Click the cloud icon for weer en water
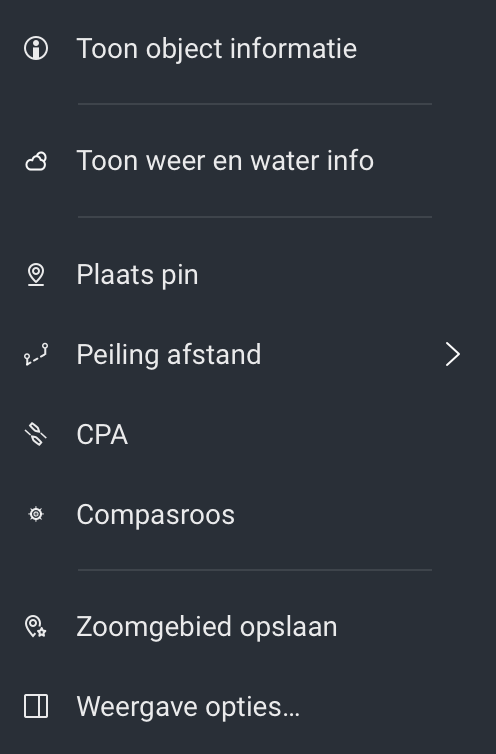Viewport: 496px width, 754px height. click(x=36, y=161)
